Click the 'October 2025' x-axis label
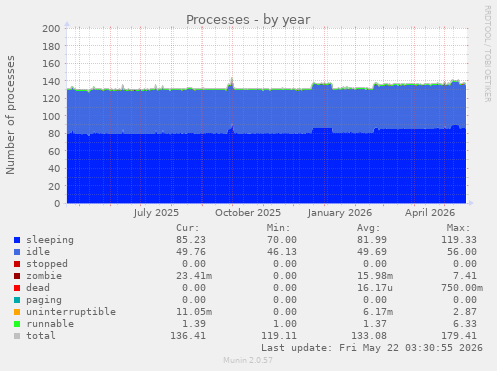The image size is (497, 371). (x=248, y=213)
